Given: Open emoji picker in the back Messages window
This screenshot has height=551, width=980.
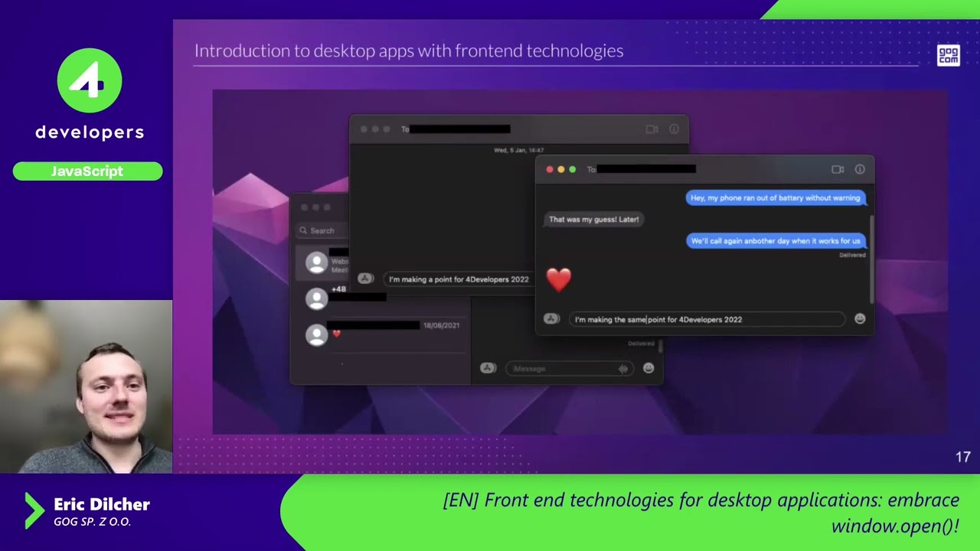Looking at the screenshot, I should click(x=648, y=368).
